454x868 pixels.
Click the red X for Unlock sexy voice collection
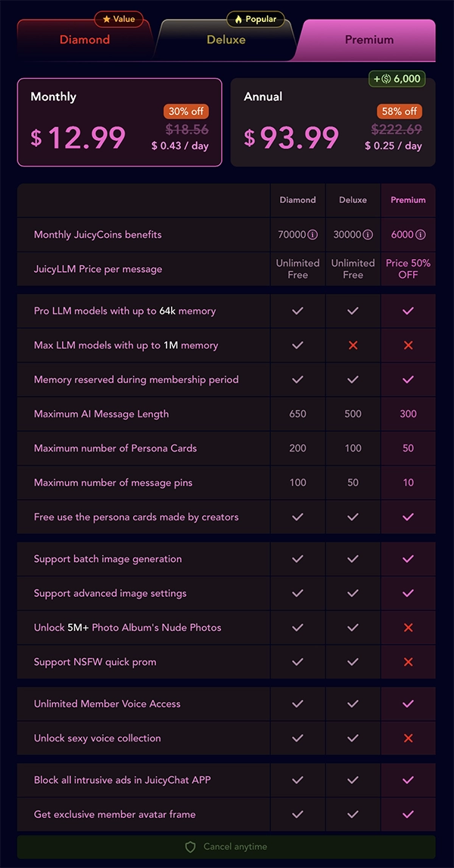(x=408, y=738)
